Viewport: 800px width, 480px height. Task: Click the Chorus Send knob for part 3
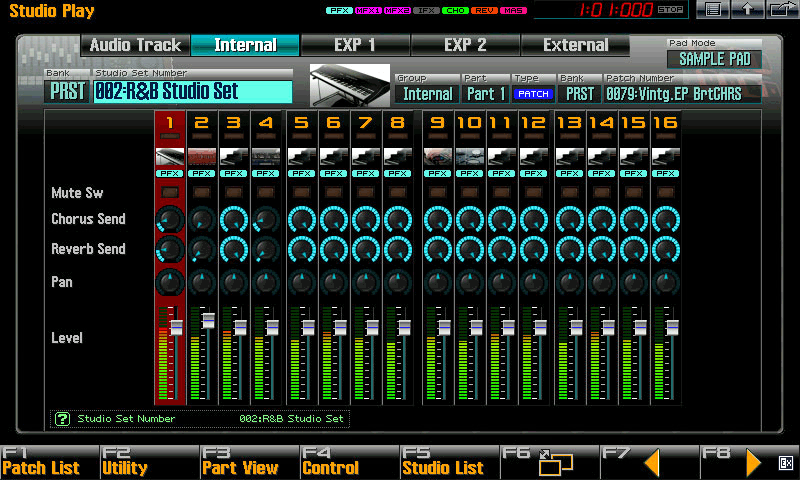tap(234, 220)
